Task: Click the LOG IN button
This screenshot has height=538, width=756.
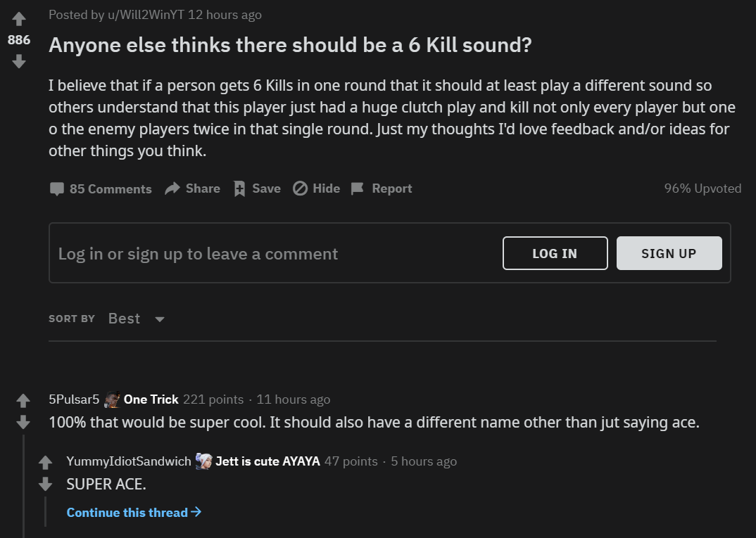Action: (555, 253)
